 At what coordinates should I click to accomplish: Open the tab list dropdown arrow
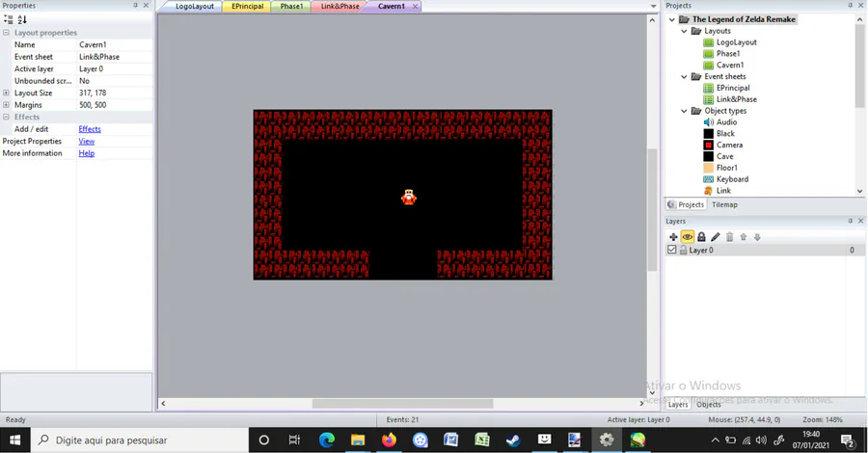pyautogui.click(x=653, y=6)
